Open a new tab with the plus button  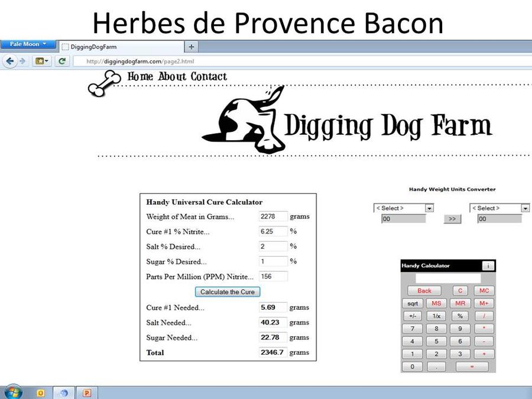click(191, 47)
